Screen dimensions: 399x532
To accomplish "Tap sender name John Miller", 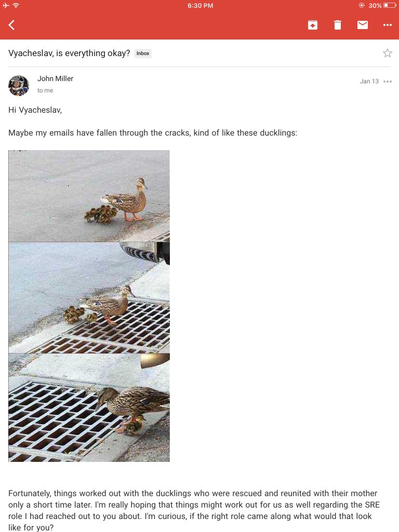I will click(x=55, y=78).
